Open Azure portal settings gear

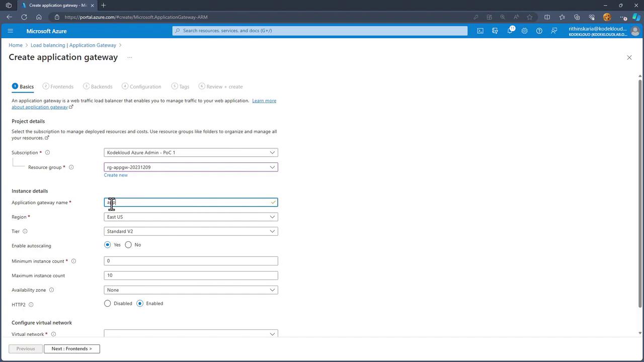[524, 31]
